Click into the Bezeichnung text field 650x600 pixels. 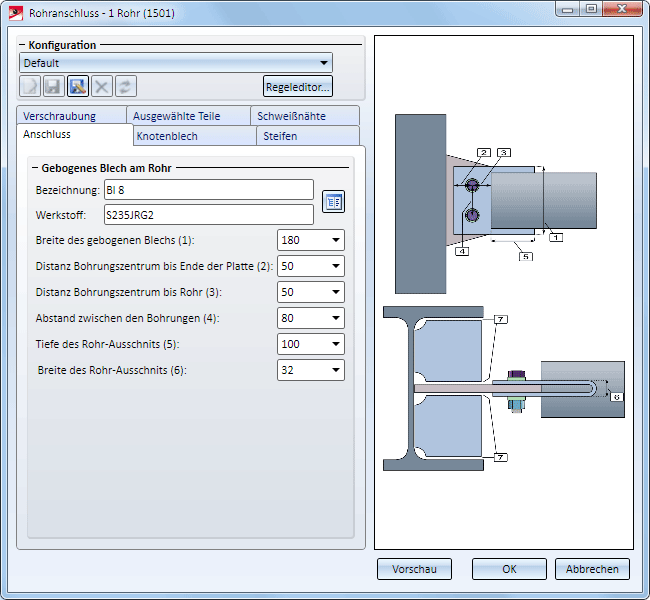click(208, 190)
